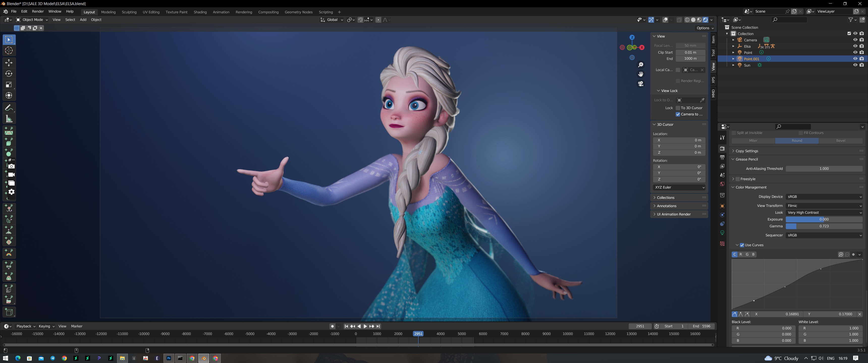This screenshot has width=868, height=363.
Task: Open the Object Mode dropdown
Action: click(32, 20)
